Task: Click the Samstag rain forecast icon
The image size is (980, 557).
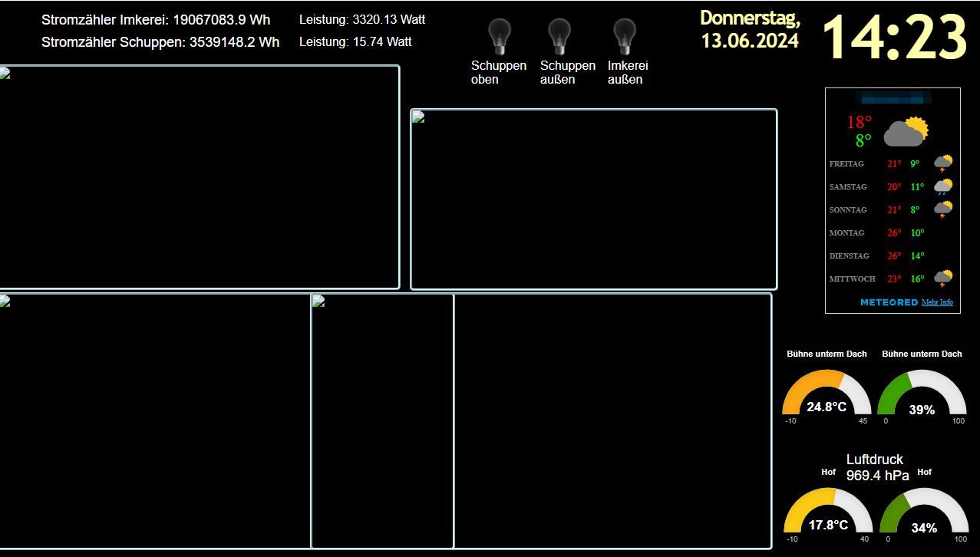Action: [943, 186]
